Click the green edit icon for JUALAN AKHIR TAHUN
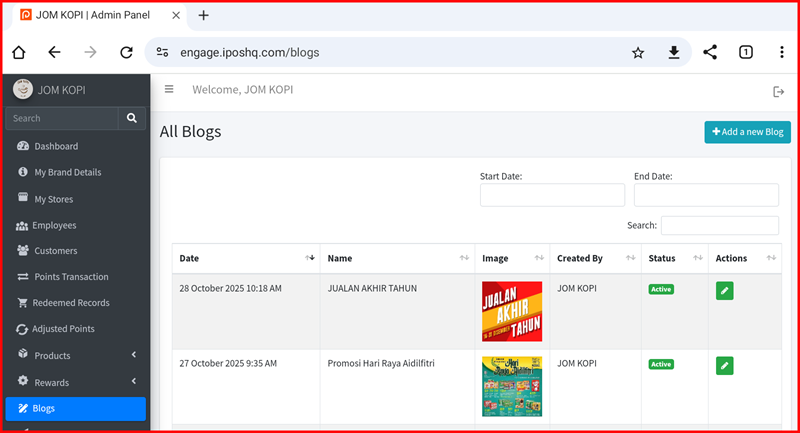800x433 pixels. (724, 291)
